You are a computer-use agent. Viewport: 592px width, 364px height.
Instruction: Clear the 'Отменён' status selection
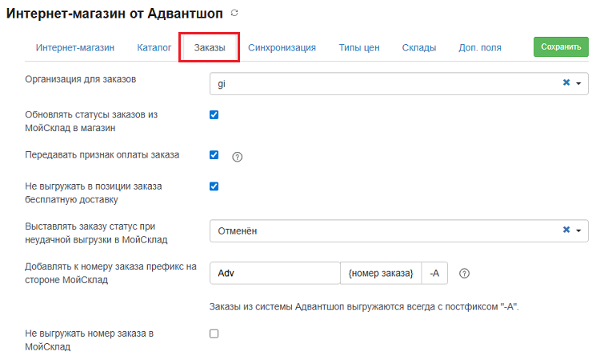coord(566,230)
